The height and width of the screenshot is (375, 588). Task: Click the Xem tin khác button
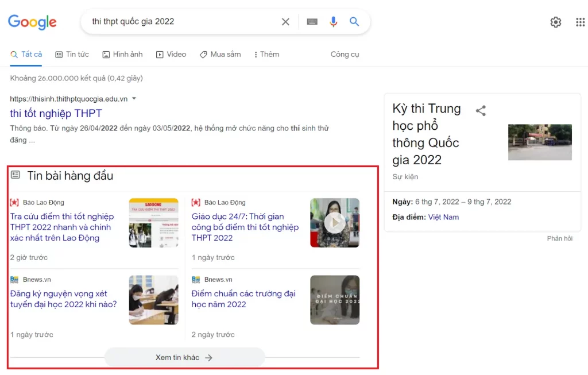(184, 357)
